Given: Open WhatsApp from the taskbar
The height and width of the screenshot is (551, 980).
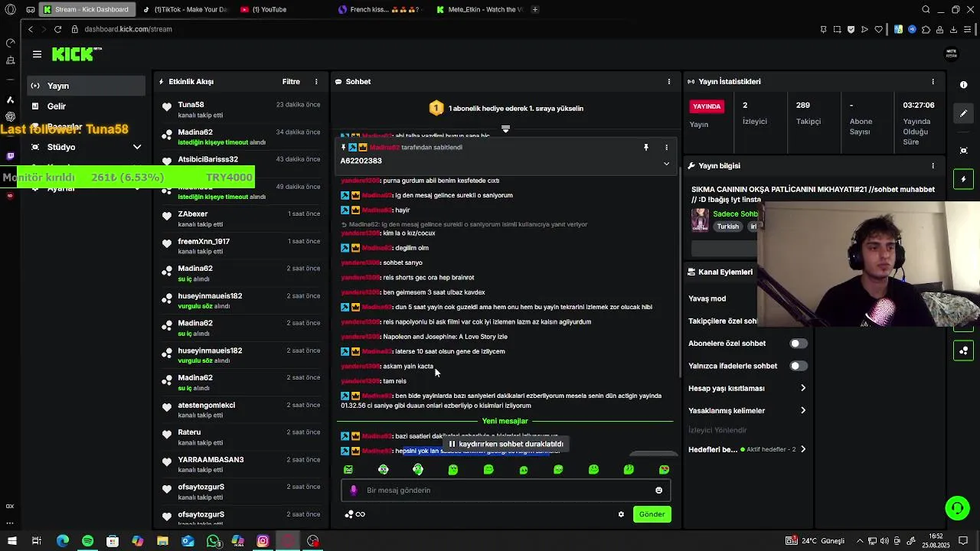Looking at the screenshot, I should click(x=214, y=541).
